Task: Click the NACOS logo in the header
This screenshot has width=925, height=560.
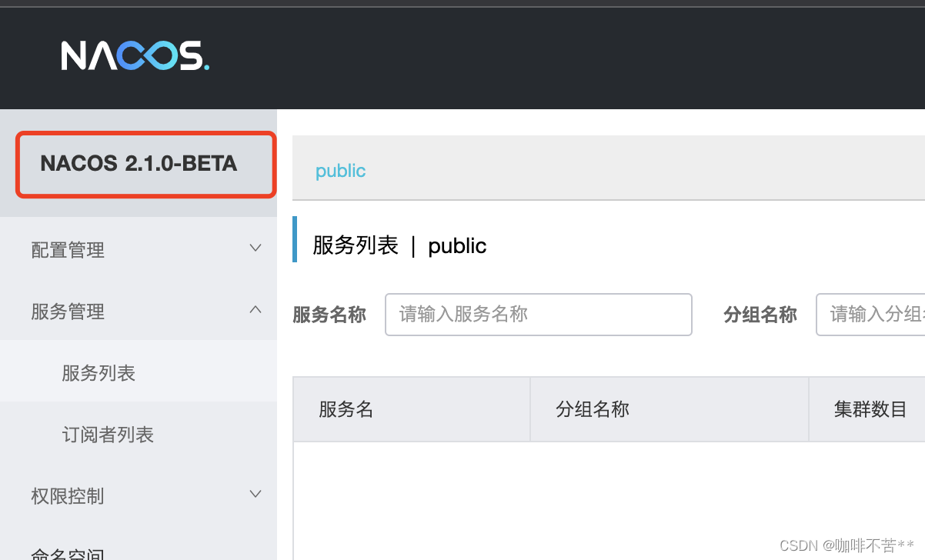Action: 135,56
